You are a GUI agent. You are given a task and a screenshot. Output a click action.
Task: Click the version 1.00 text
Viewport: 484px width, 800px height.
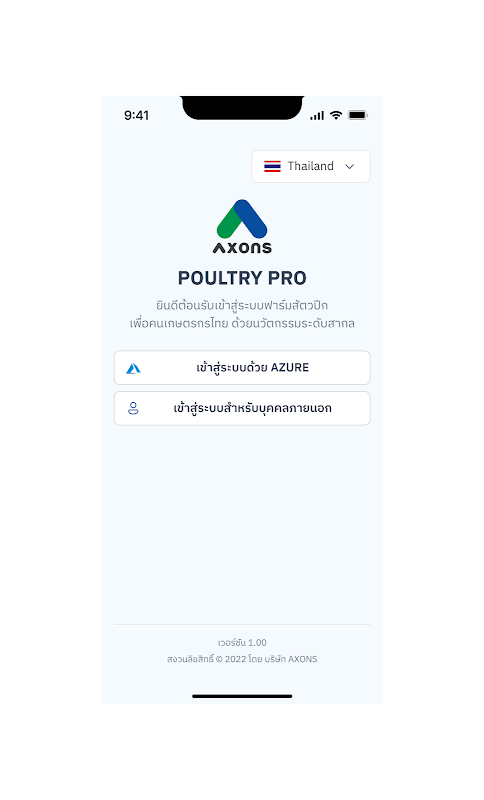[x=242, y=642]
